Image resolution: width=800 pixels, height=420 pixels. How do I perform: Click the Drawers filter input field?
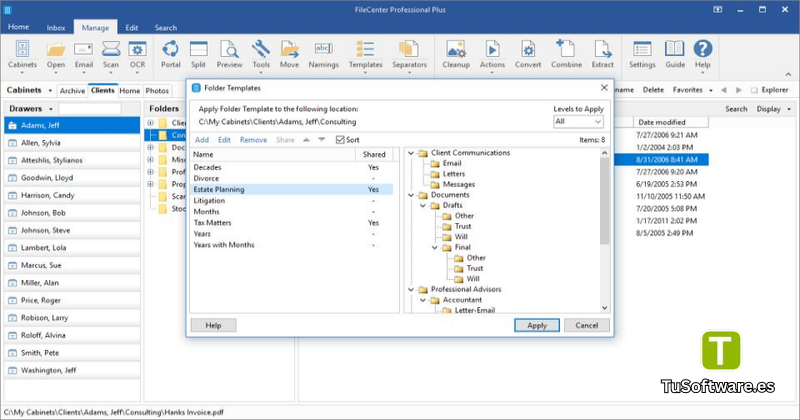[x=90, y=109]
